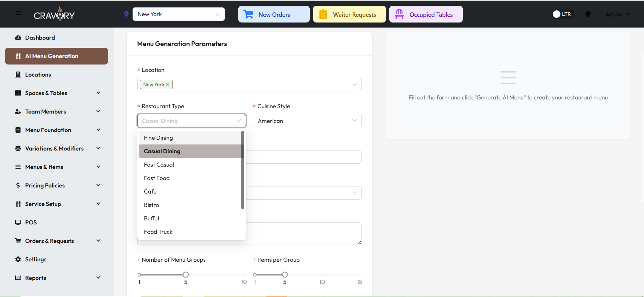Click the shopping cart icon on New Orders
This screenshot has width=644, height=297.
(249, 14)
